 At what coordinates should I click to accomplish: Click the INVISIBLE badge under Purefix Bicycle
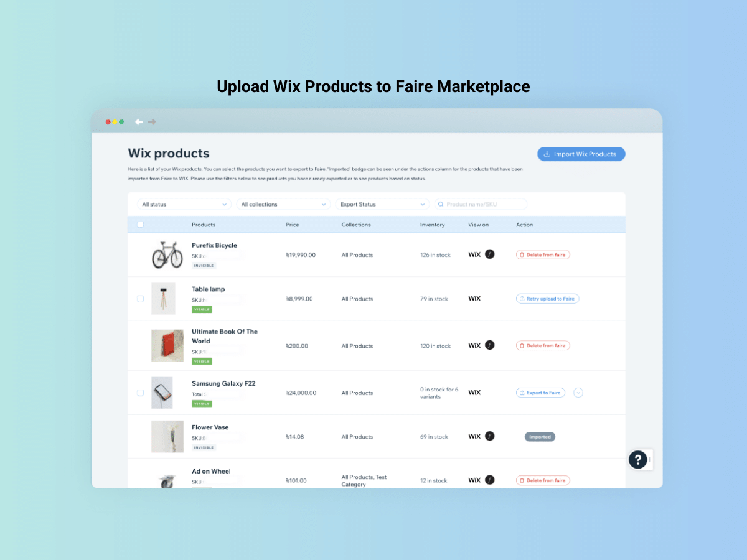204,266
